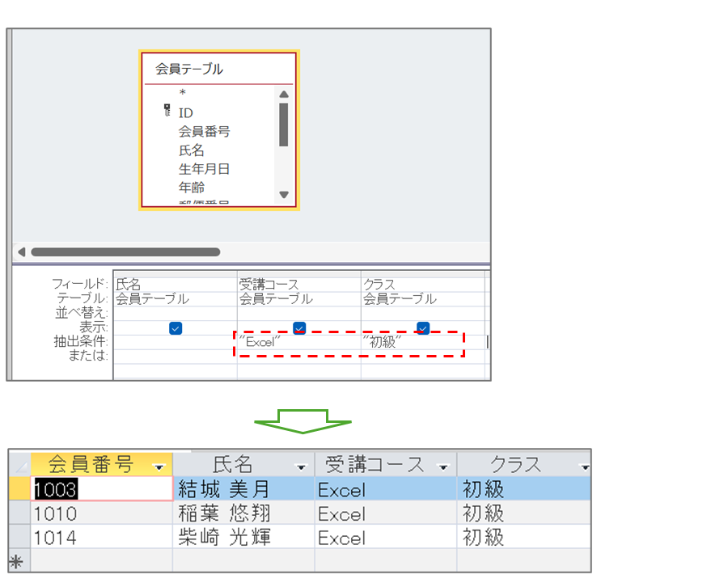Expand 受講コース column filter dropdown
Viewport: 728px width, 583px height.
[x=443, y=467]
